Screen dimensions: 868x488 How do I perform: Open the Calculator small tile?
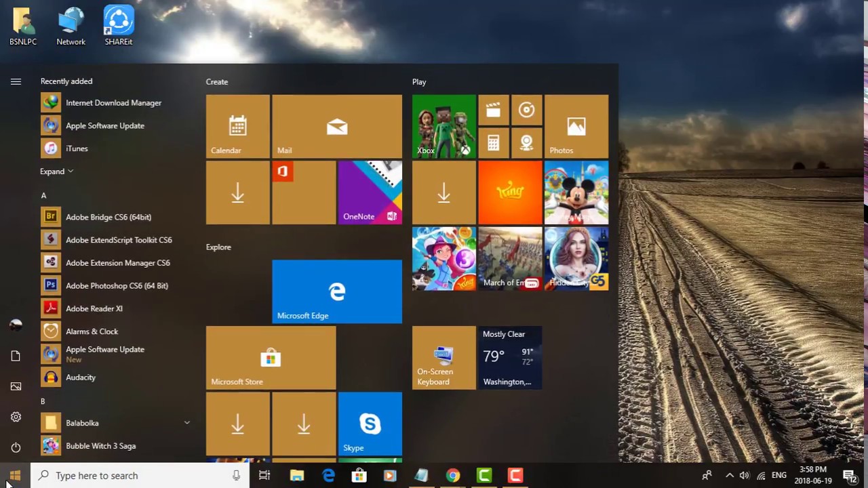coord(493,143)
